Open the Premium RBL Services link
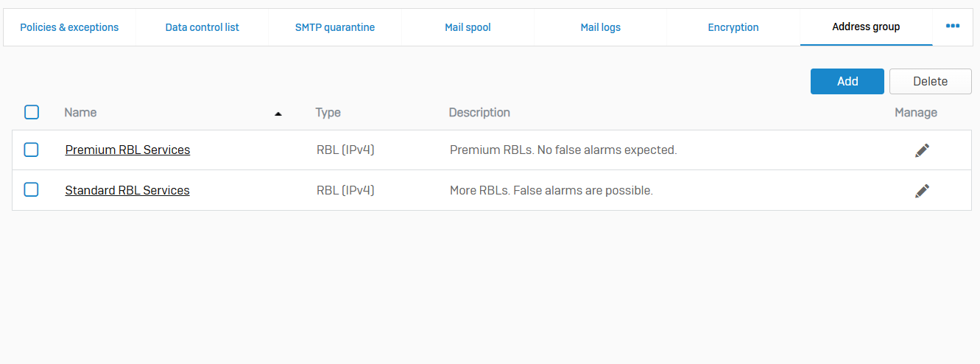980x364 pixels. 127,150
